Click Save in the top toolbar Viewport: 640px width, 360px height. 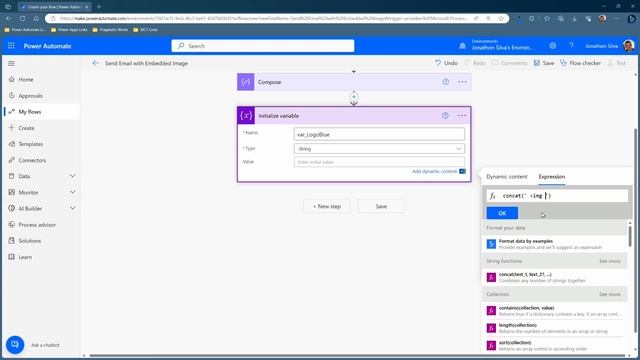[x=544, y=63]
